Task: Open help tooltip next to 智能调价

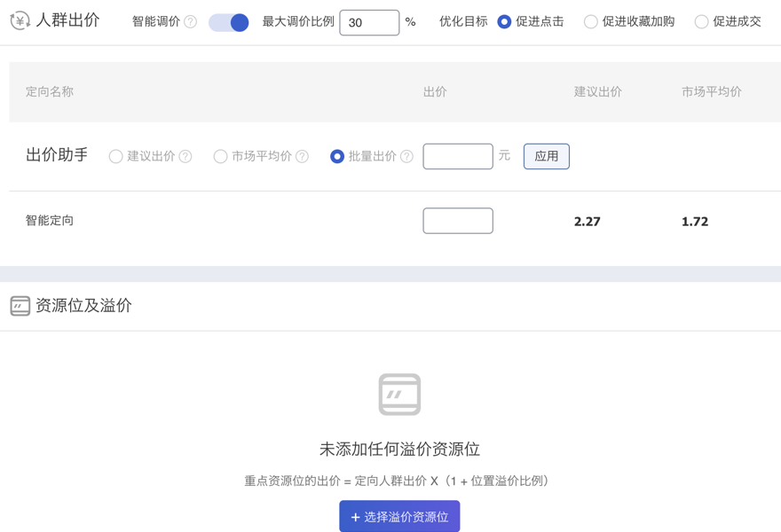Action: [x=190, y=22]
